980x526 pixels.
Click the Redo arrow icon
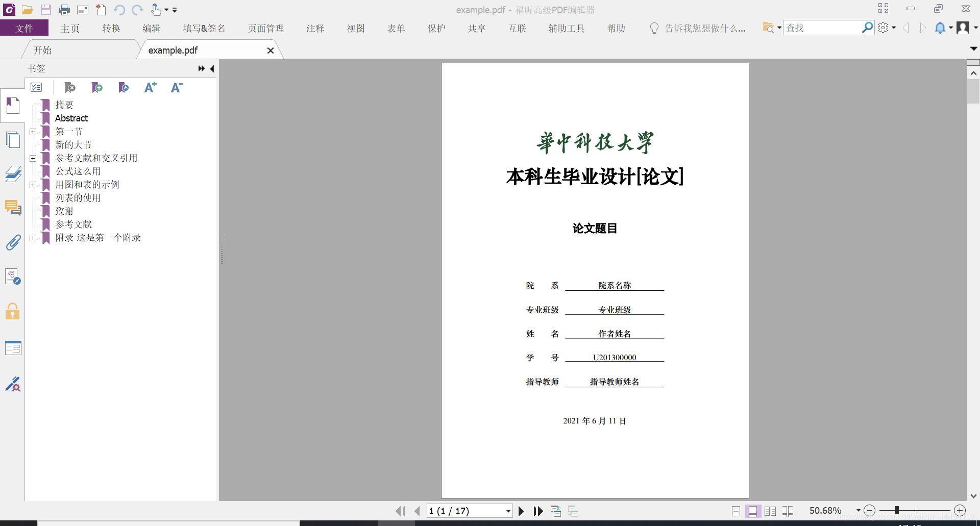pyautogui.click(x=137, y=10)
